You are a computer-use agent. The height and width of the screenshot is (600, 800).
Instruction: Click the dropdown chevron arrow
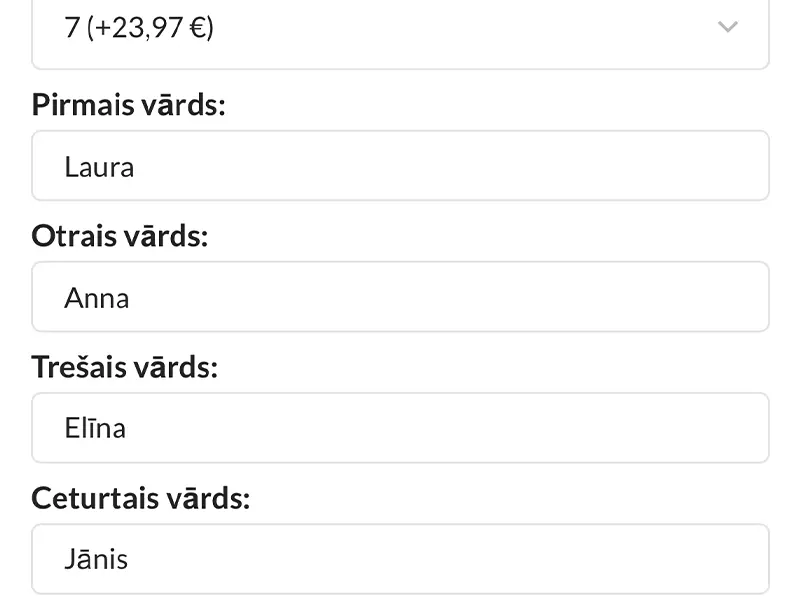pyautogui.click(x=728, y=27)
